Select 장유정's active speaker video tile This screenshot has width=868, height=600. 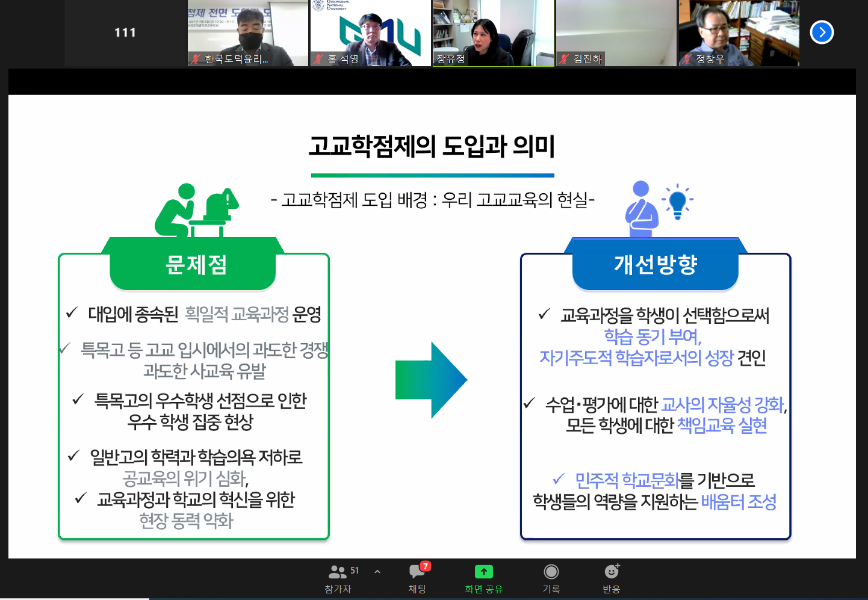click(493, 32)
